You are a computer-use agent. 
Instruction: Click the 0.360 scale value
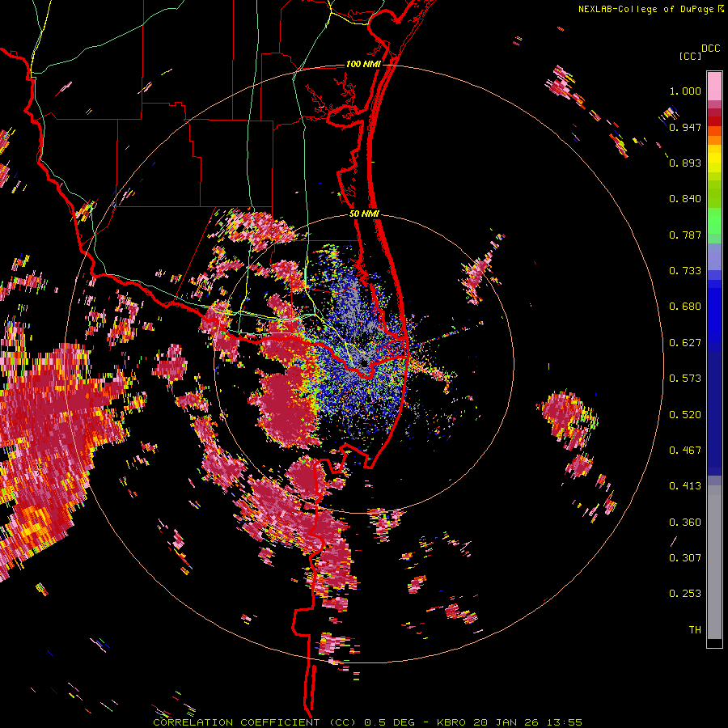coord(685,523)
